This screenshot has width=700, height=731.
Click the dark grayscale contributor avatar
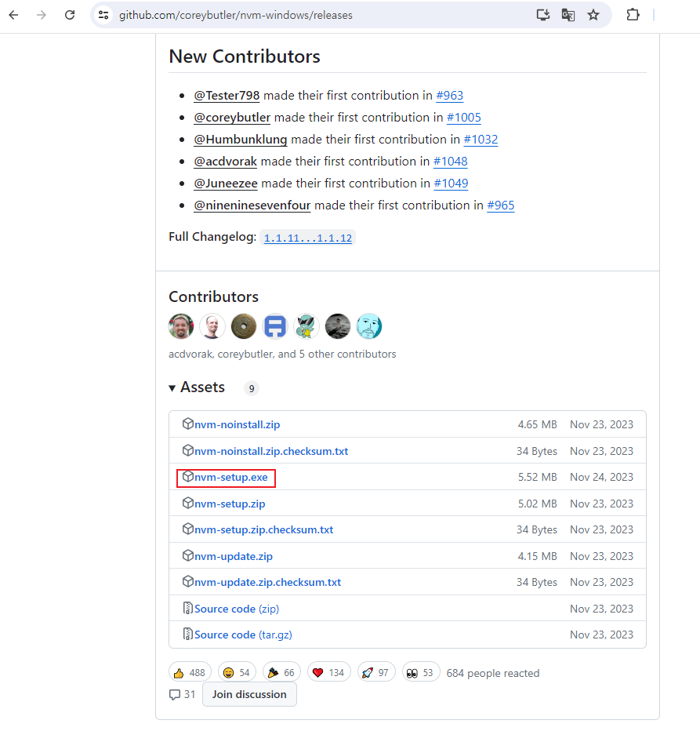pos(338,325)
